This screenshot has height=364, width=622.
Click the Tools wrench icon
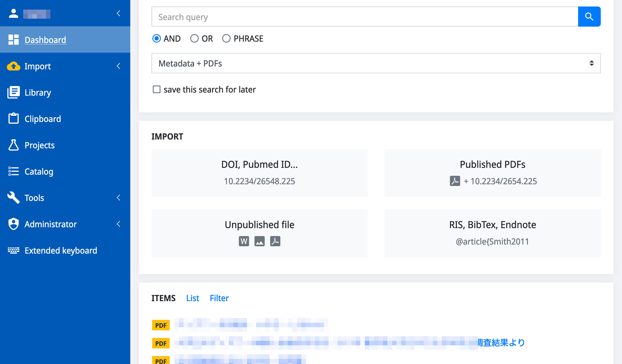13,198
